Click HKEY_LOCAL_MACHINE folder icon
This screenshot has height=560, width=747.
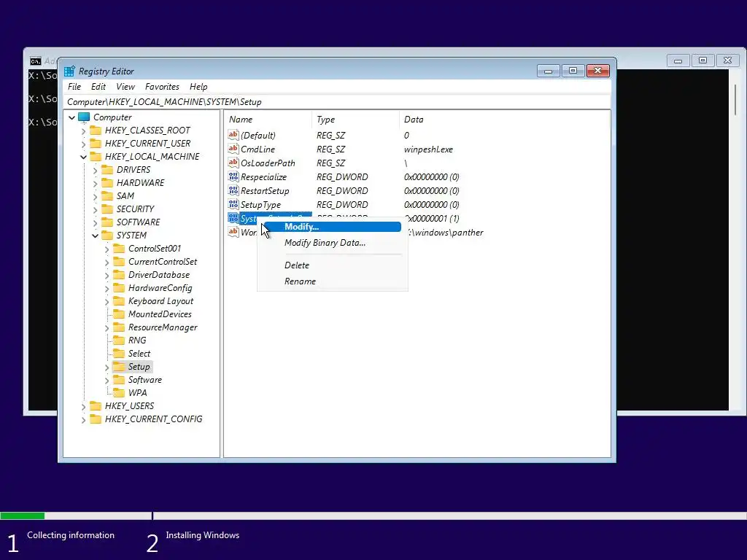[96, 157]
